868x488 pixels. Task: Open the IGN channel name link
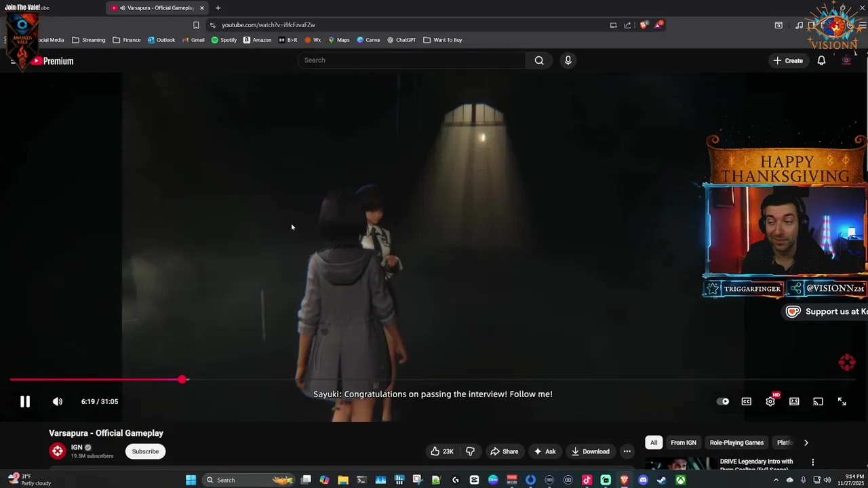click(x=77, y=447)
